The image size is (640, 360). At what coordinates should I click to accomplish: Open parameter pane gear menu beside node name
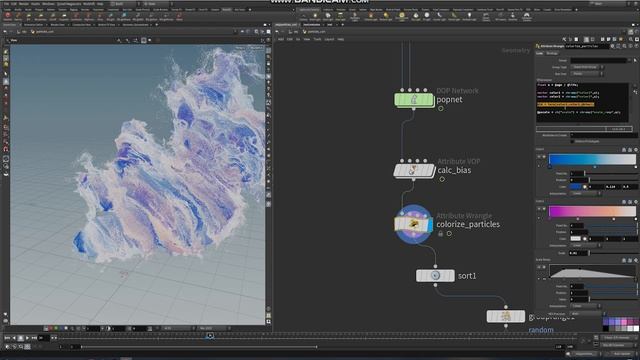pyautogui.click(x=613, y=47)
